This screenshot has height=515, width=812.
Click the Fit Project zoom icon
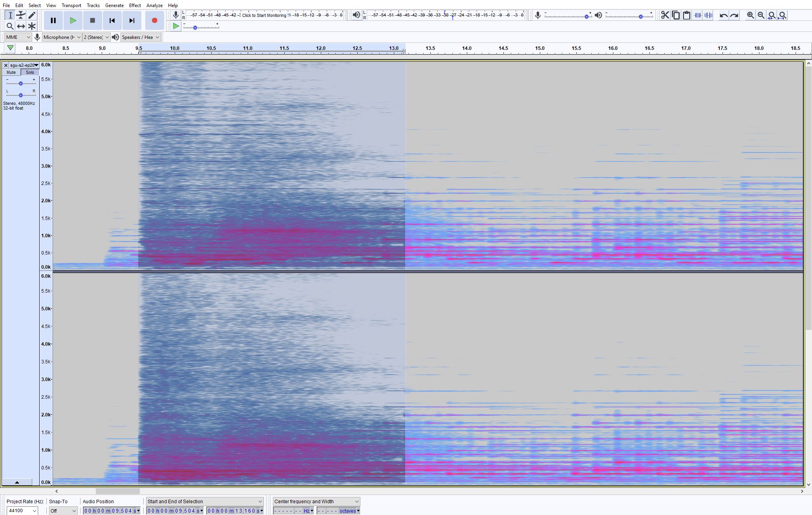(x=782, y=15)
